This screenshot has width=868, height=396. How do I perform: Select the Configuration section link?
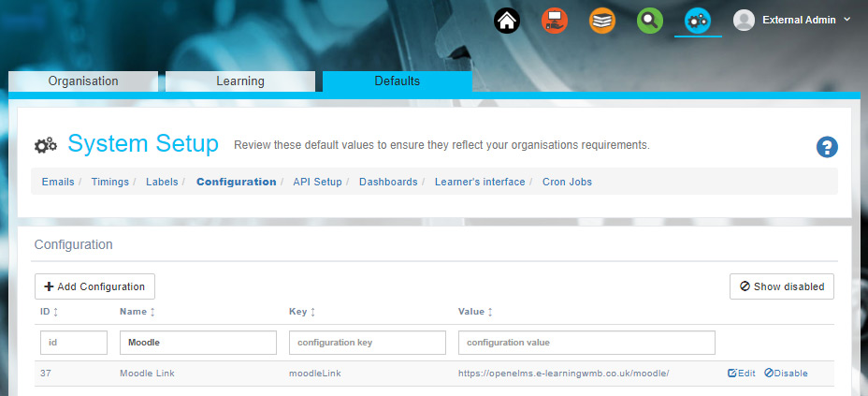237,182
